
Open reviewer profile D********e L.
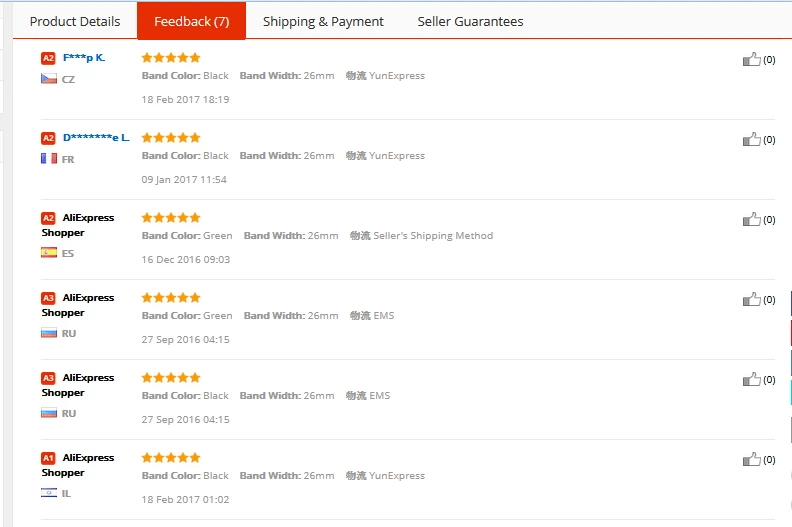[x=96, y=138]
